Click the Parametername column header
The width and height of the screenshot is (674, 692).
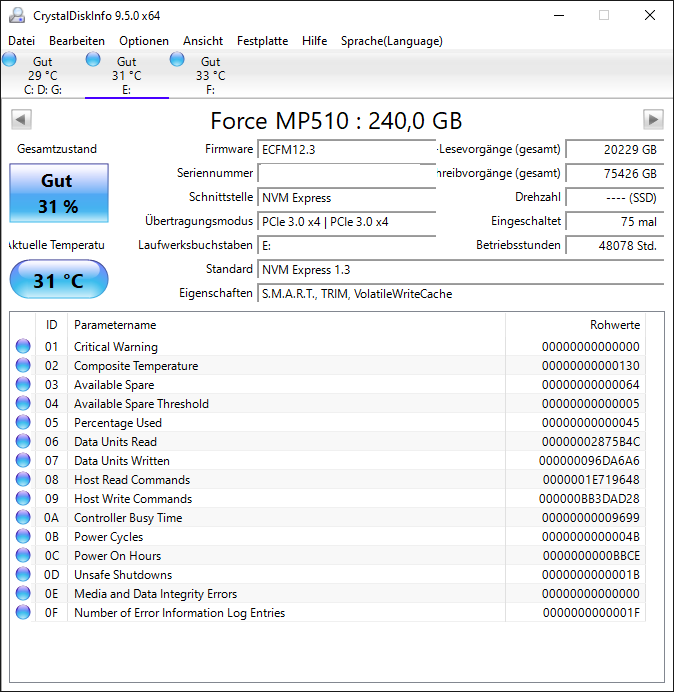point(286,325)
